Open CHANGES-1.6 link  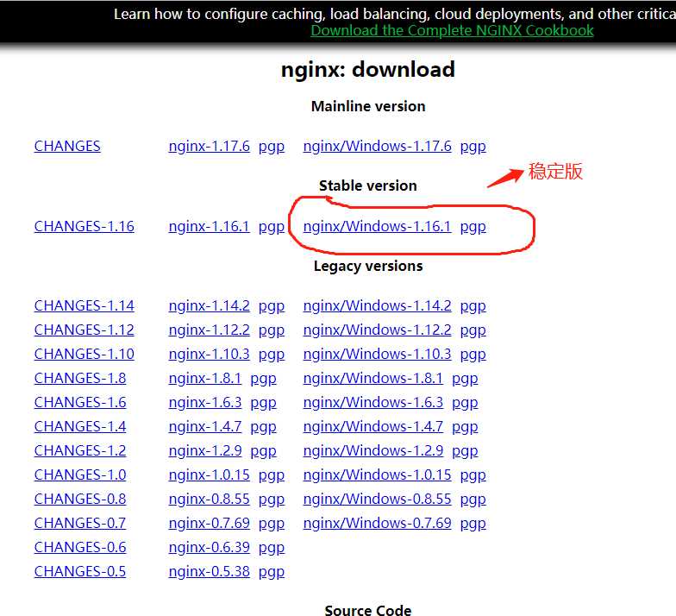(80, 402)
